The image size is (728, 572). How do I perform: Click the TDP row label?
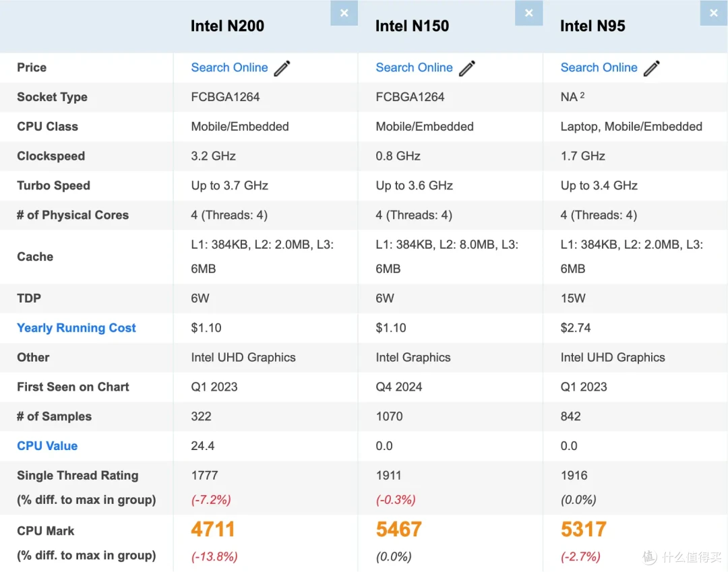click(x=29, y=298)
